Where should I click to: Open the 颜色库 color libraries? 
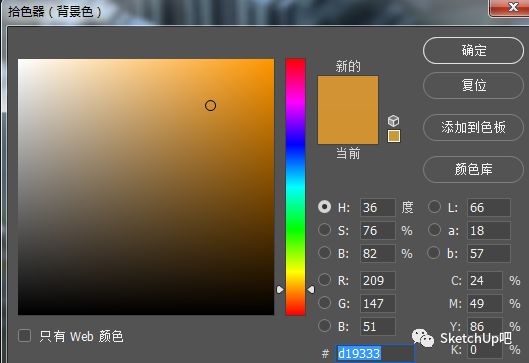point(473,169)
